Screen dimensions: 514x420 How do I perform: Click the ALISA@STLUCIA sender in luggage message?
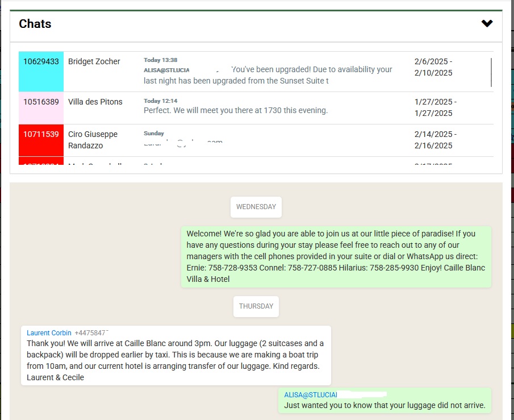click(x=311, y=394)
